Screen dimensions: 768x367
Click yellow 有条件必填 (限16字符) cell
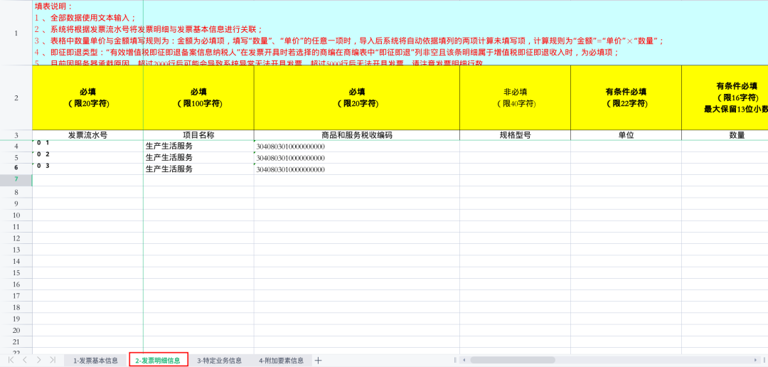click(724, 98)
